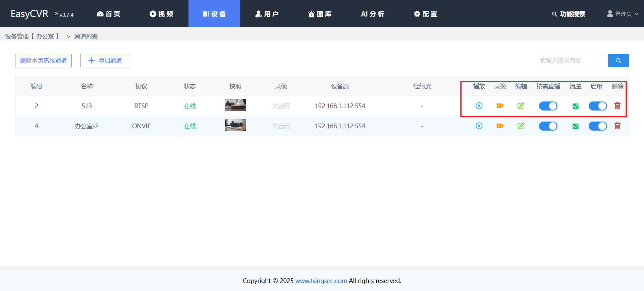Image resolution: width=644 pixels, height=291 pixels.
Task: Click the trash icon for 办公室-2
Action: coord(617,126)
